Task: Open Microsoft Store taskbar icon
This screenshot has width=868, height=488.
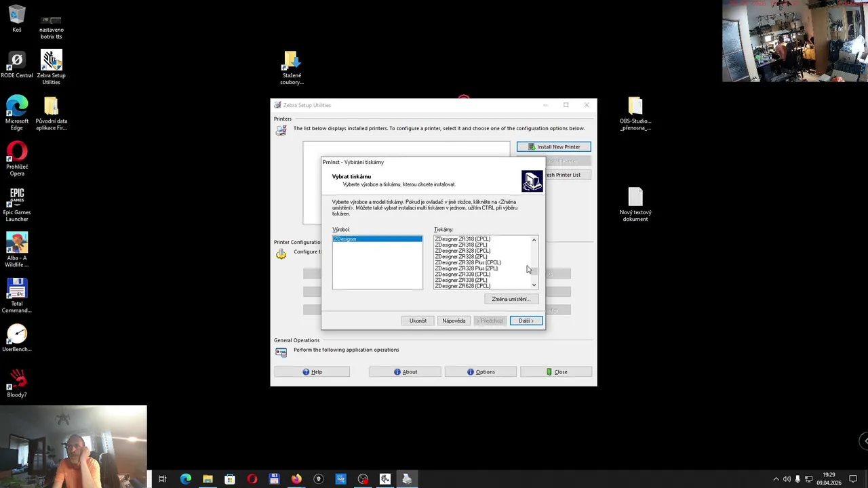Action: click(230, 479)
